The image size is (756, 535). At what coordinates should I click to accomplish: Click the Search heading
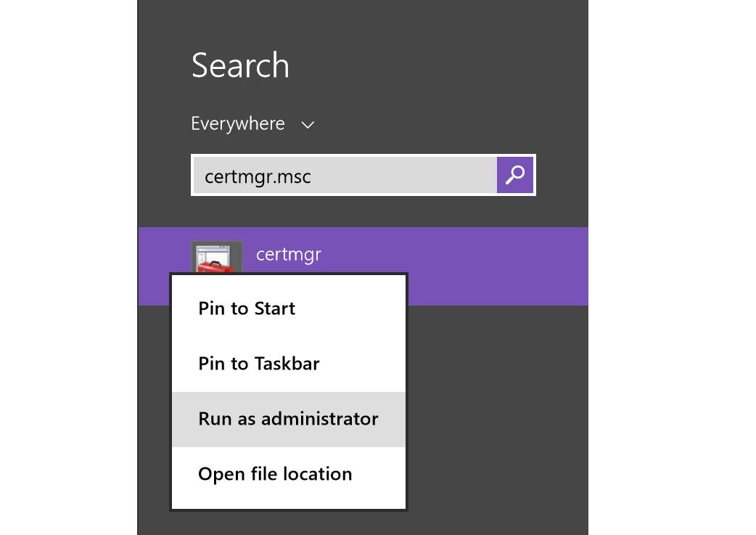tap(240, 65)
